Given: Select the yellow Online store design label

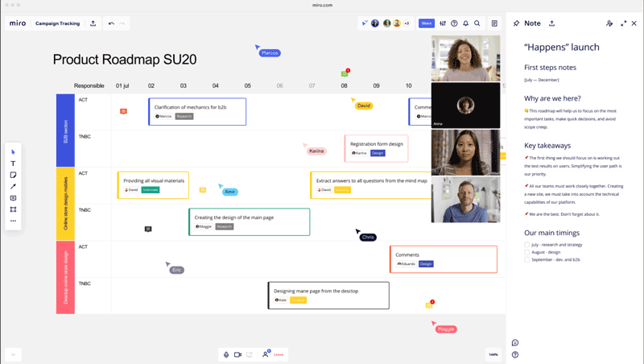Looking at the screenshot, I should 65,204.
